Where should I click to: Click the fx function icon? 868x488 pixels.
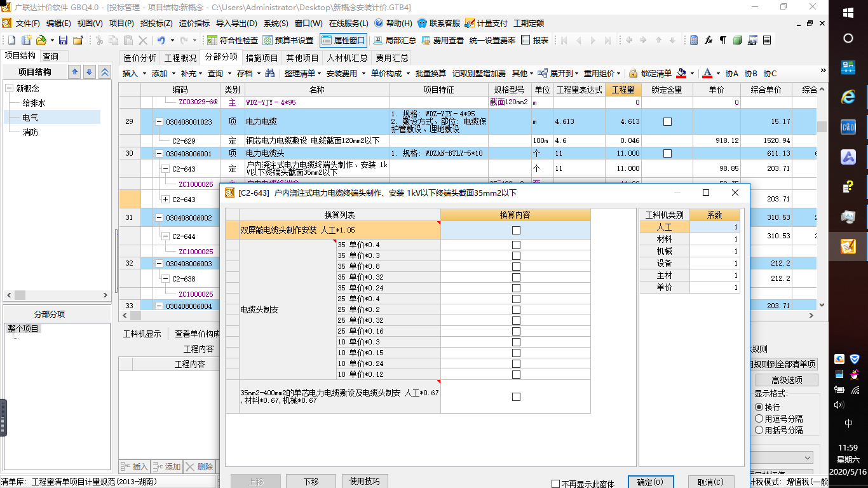coord(709,40)
